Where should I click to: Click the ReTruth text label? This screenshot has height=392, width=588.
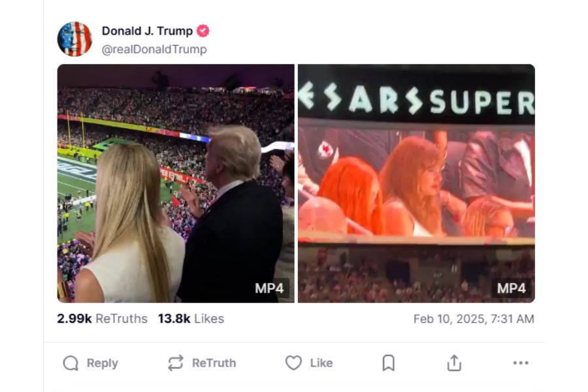(x=214, y=363)
